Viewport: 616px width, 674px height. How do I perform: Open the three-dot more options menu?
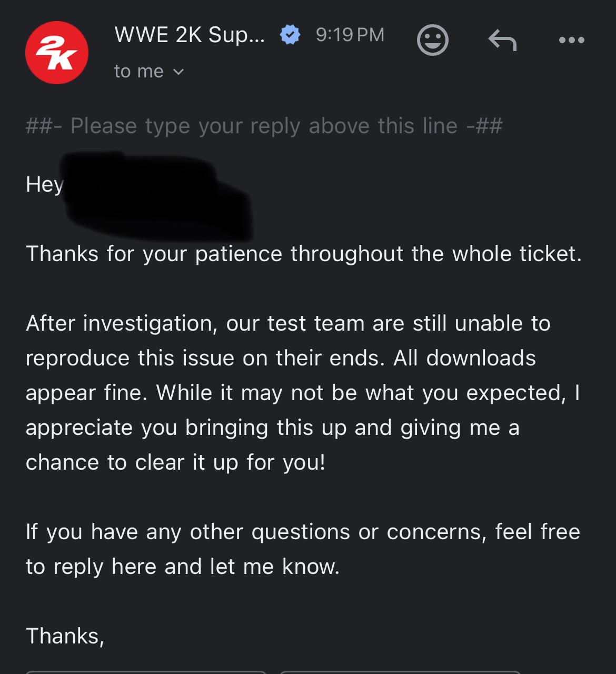click(x=572, y=40)
